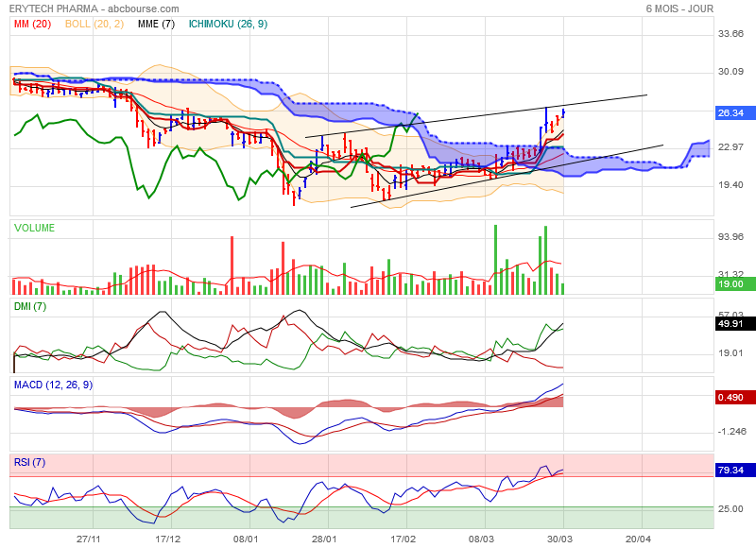Click the -1.246 MACD axis value
This screenshot has height=548, width=756.
(x=731, y=432)
